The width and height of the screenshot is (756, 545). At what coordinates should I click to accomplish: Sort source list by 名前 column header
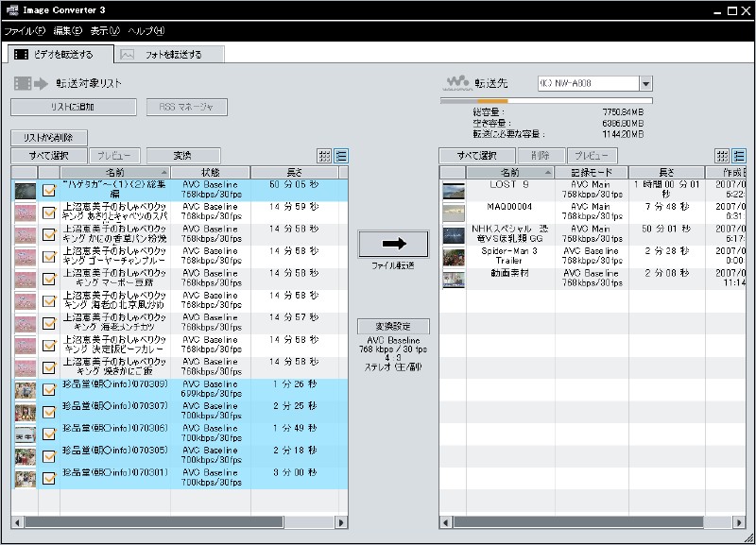coord(114,172)
